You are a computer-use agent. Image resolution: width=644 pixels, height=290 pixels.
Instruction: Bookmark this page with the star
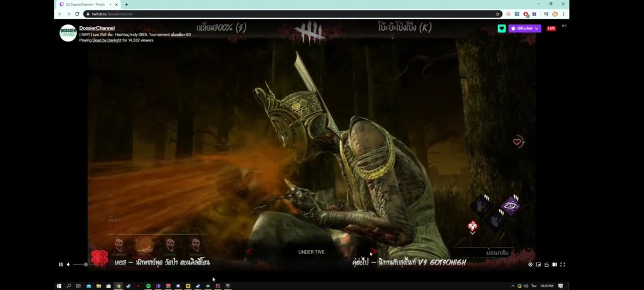pyautogui.click(x=497, y=14)
